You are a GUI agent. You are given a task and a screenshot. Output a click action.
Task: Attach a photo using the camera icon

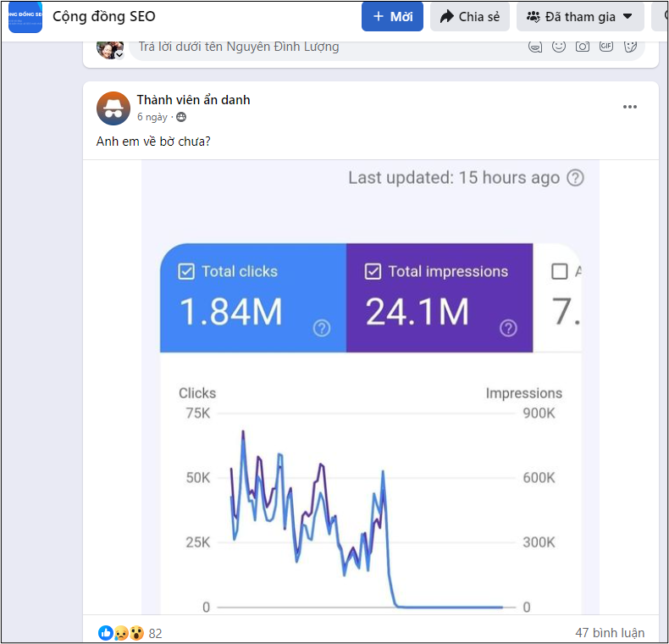583,47
